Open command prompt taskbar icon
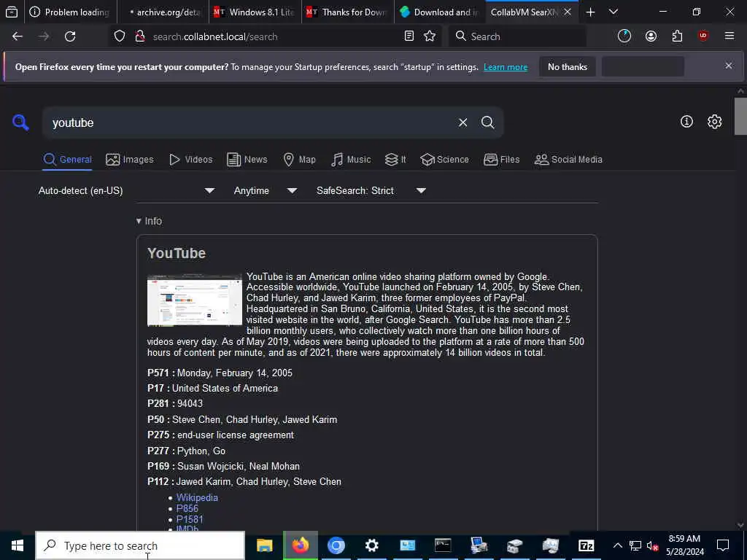The height and width of the screenshot is (560, 747). click(443, 545)
